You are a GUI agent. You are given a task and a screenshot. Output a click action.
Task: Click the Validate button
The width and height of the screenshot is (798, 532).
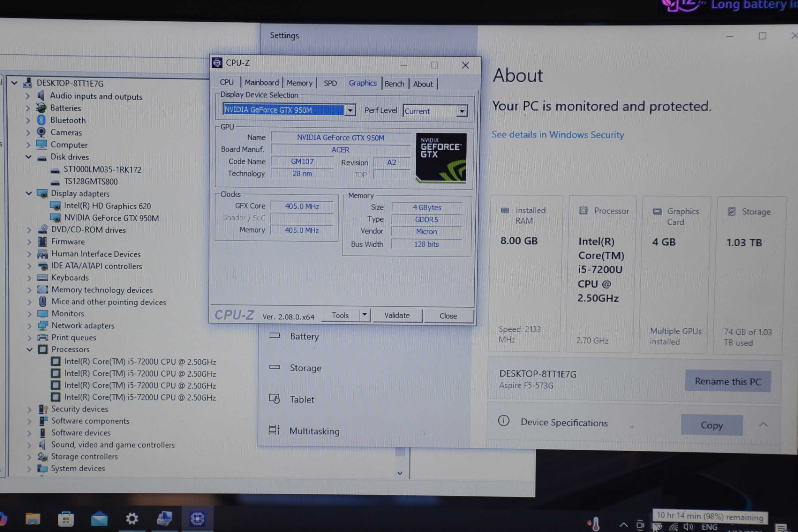click(x=397, y=316)
